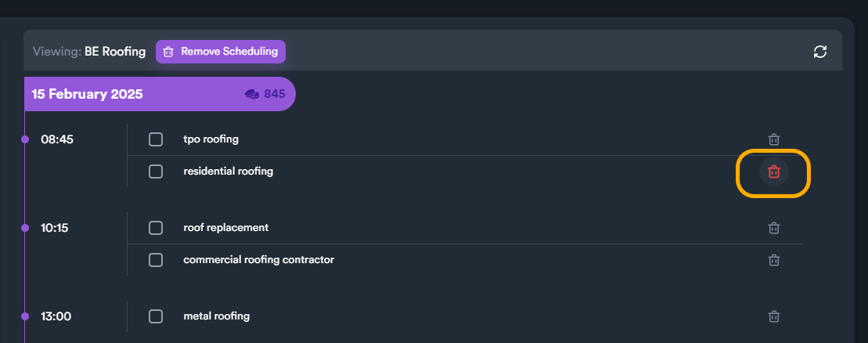Click the 13:00 timeline dot
The image size is (868, 343).
click(x=25, y=316)
